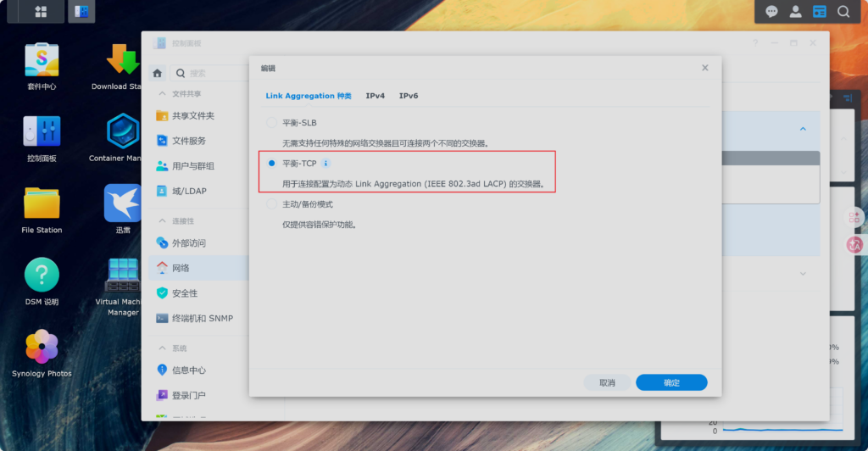This screenshot has width=868, height=451.
Task: Click the 取消 cancel button
Action: pyautogui.click(x=607, y=382)
